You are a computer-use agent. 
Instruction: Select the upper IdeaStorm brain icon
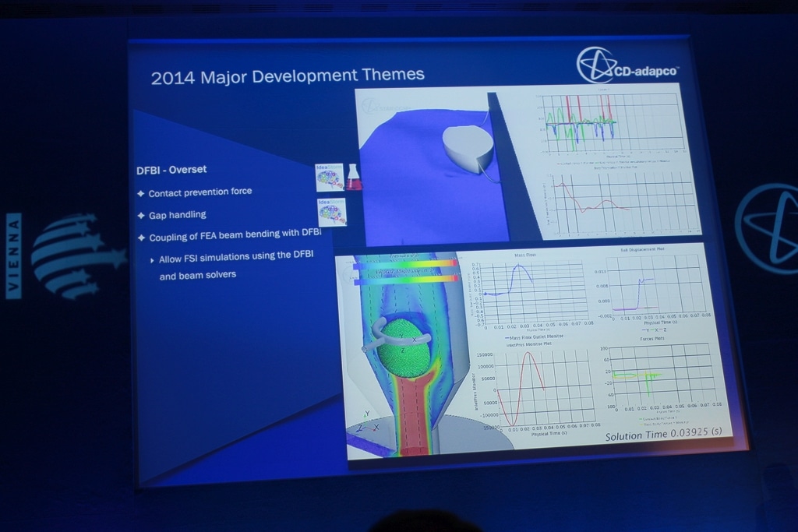tap(329, 178)
